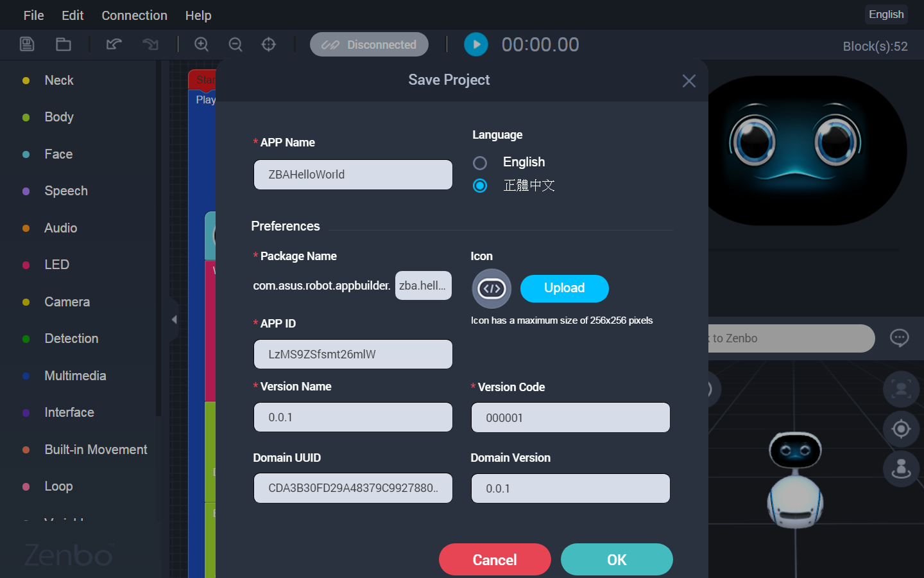Click the app icon preview image

click(x=492, y=289)
